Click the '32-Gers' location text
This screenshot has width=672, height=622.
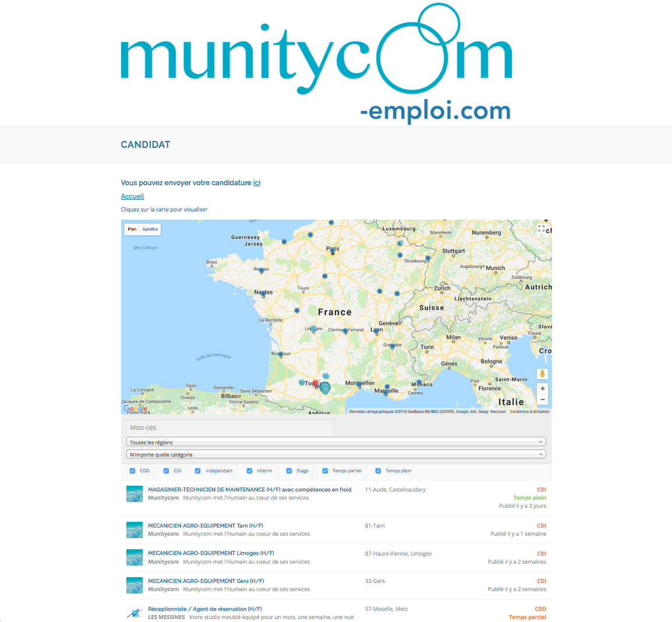[374, 581]
